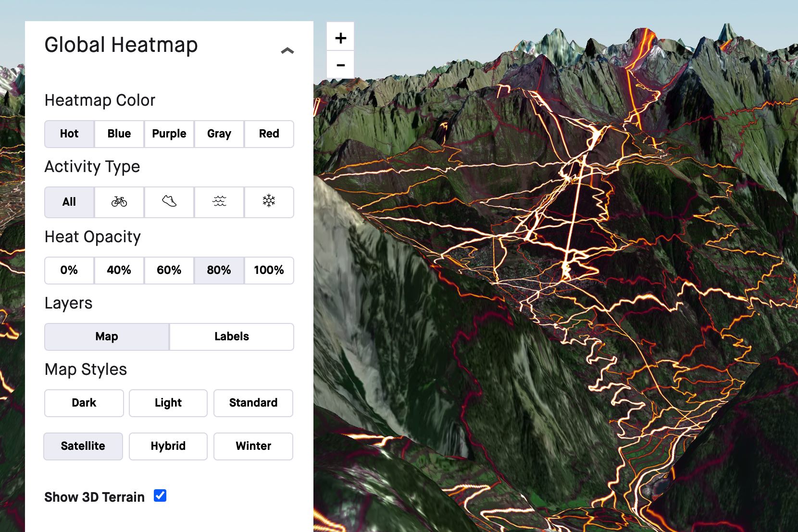Switch to the Labels layer

pyautogui.click(x=231, y=336)
